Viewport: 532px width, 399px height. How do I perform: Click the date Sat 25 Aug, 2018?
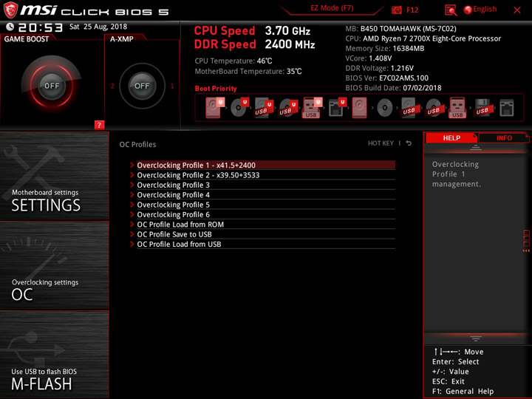pos(98,27)
